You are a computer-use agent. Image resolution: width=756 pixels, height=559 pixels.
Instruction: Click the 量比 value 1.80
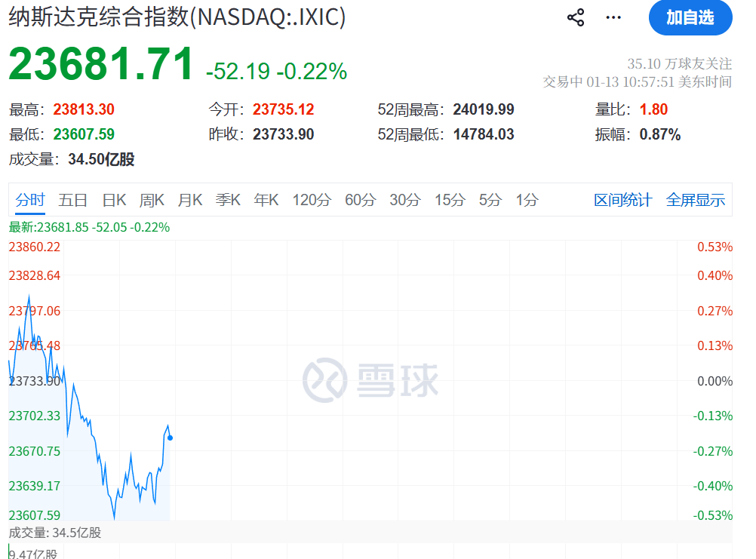click(x=654, y=109)
